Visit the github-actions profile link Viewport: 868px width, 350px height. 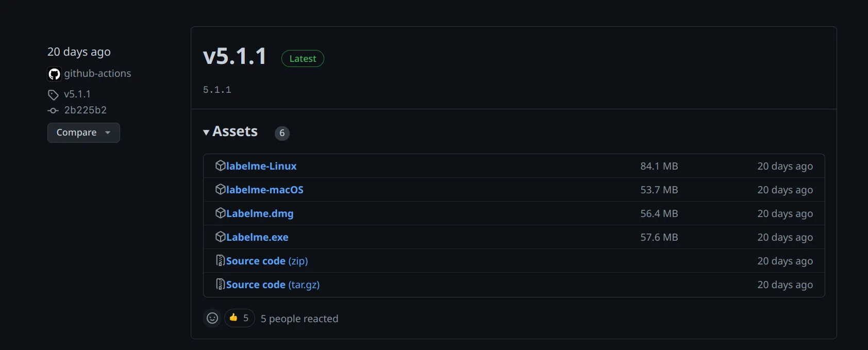click(x=97, y=74)
